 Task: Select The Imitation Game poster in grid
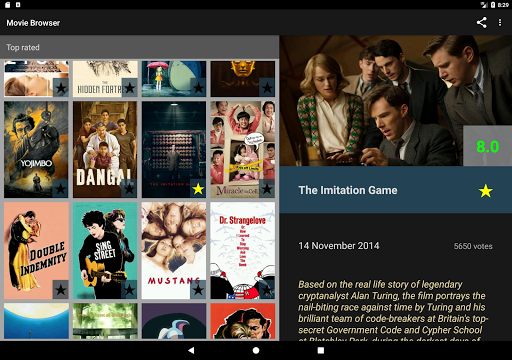click(x=174, y=150)
